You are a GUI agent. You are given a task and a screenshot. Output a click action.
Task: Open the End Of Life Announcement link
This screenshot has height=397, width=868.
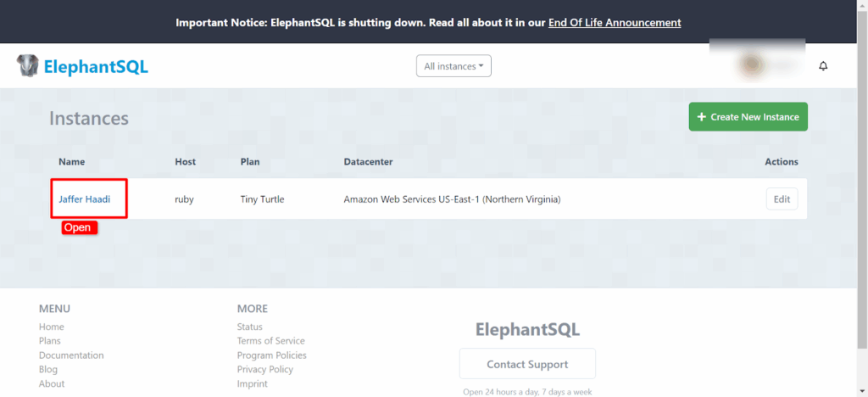tap(615, 22)
